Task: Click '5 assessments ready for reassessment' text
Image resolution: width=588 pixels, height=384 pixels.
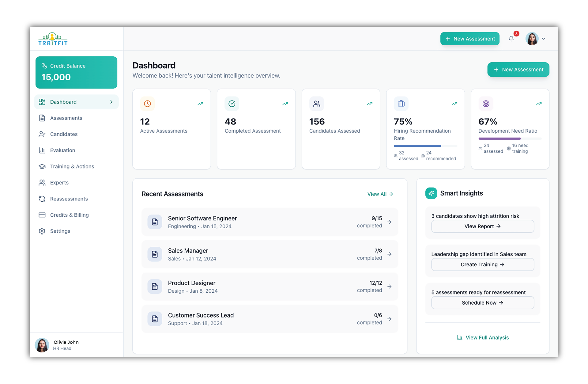Action: pos(478,292)
